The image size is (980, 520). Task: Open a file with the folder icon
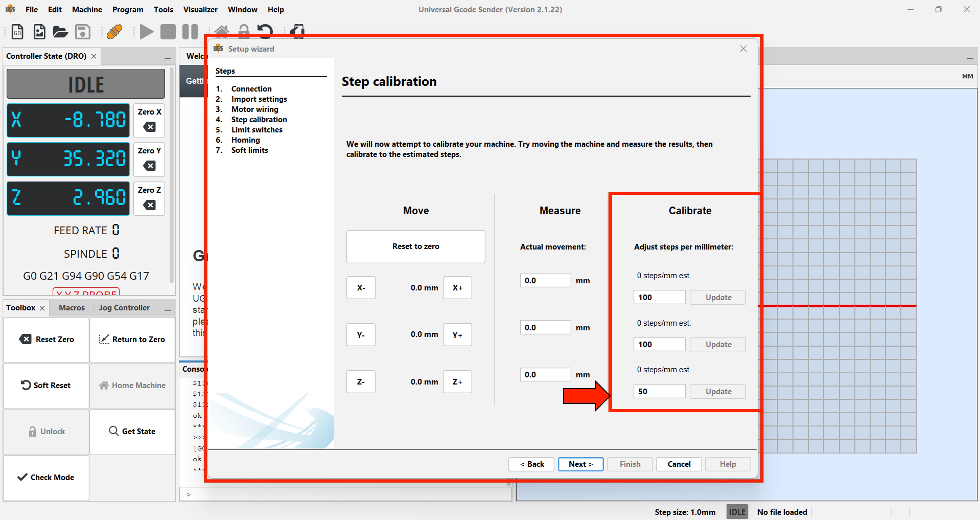(60, 32)
